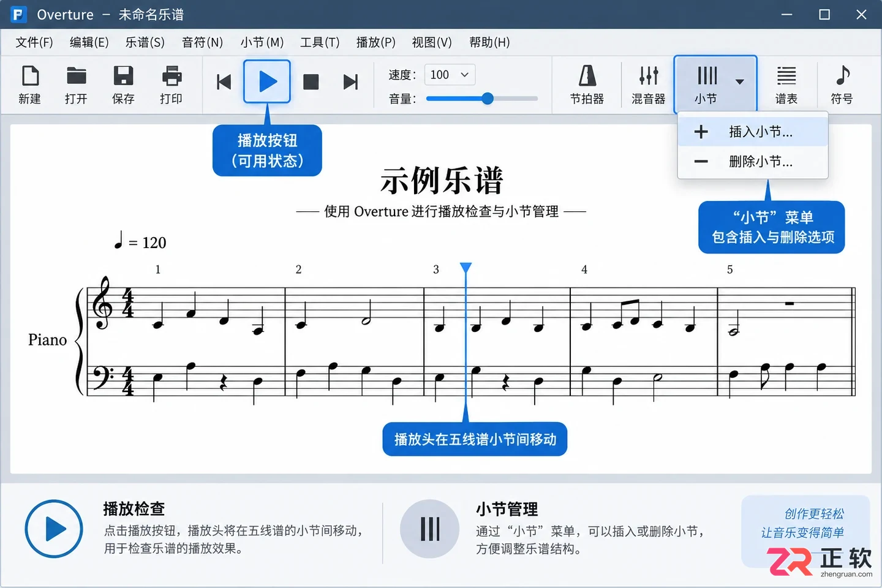882x588 pixels.
Task: Skip to the end of the score
Action: [x=350, y=82]
